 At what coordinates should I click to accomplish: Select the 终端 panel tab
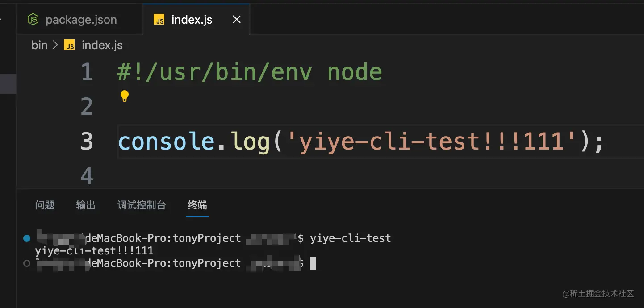click(197, 205)
